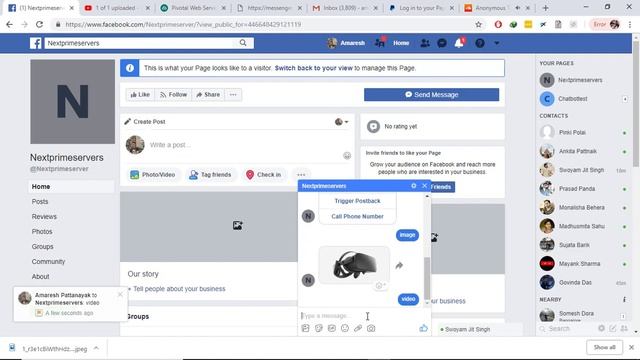
Task: Select Home in page left menu
Action: (71, 187)
